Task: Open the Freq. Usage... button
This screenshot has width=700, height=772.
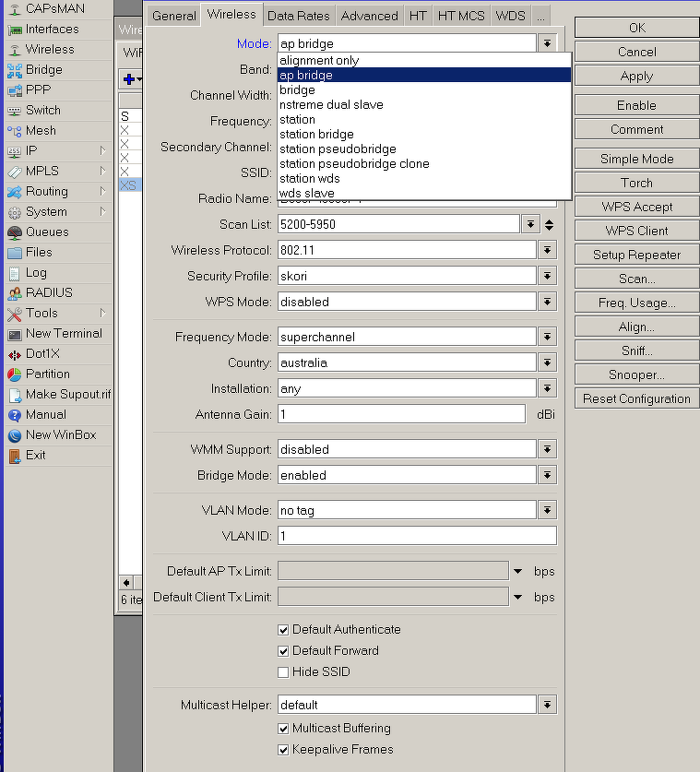Action: click(x=637, y=303)
